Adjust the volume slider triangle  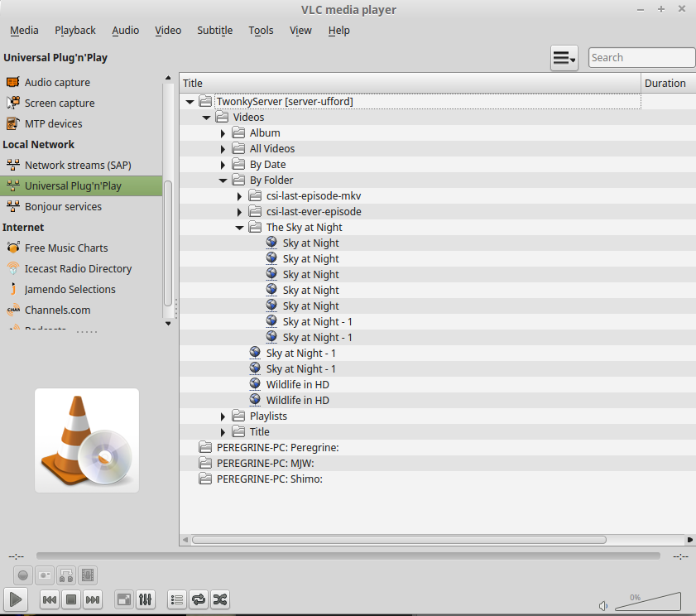pos(648,602)
